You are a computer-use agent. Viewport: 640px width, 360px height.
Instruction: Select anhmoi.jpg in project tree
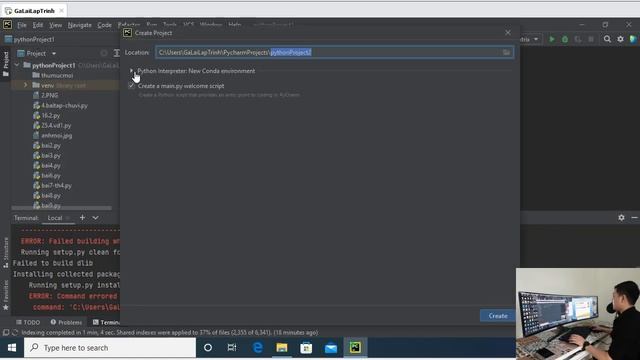(56, 136)
